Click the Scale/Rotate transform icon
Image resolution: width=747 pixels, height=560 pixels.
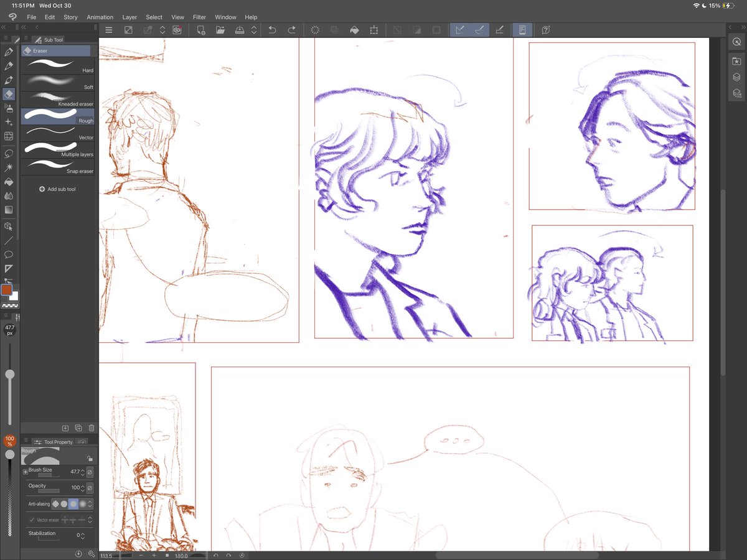pyautogui.click(x=374, y=30)
